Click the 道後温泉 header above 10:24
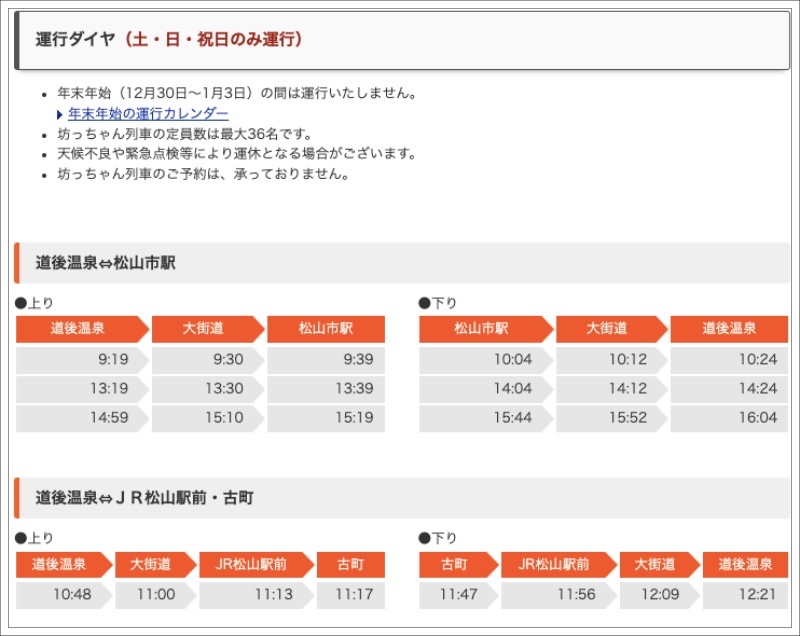Image resolution: width=800 pixels, height=636 pixels. point(729,329)
